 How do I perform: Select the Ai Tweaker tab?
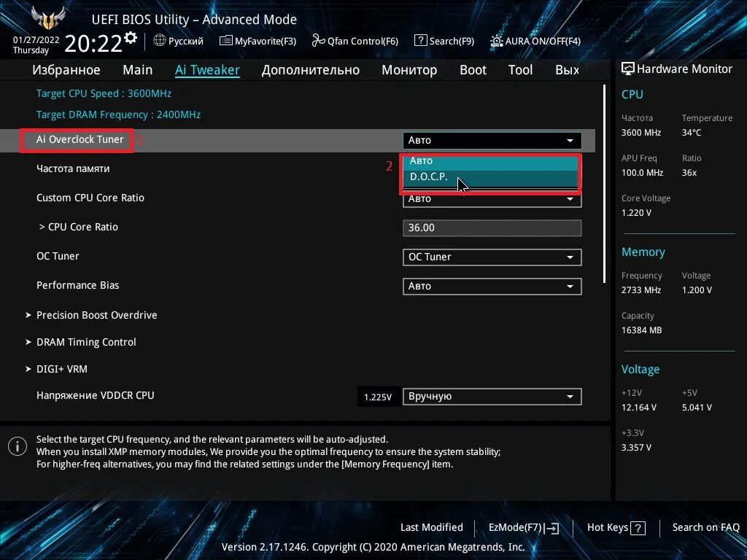click(x=207, y=70)
